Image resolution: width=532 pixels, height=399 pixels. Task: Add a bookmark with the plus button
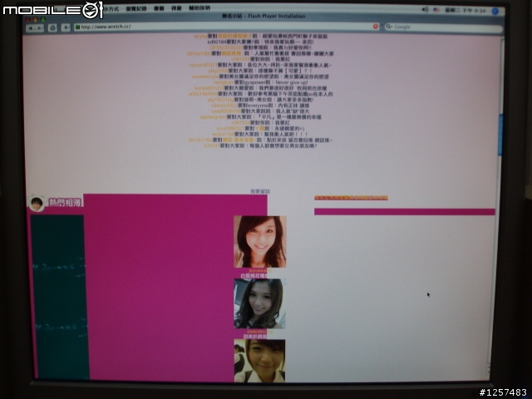[66, 27]
